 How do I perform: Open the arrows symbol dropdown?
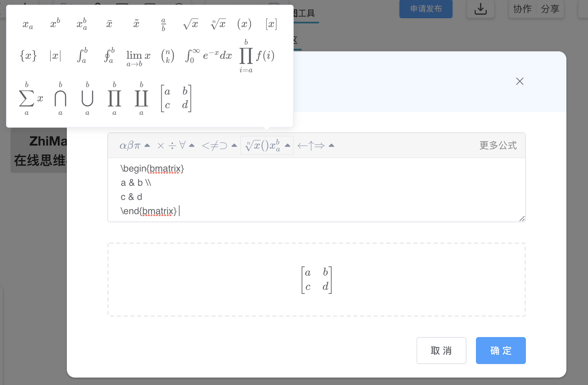pyautogui.click(x=316, y=146)
